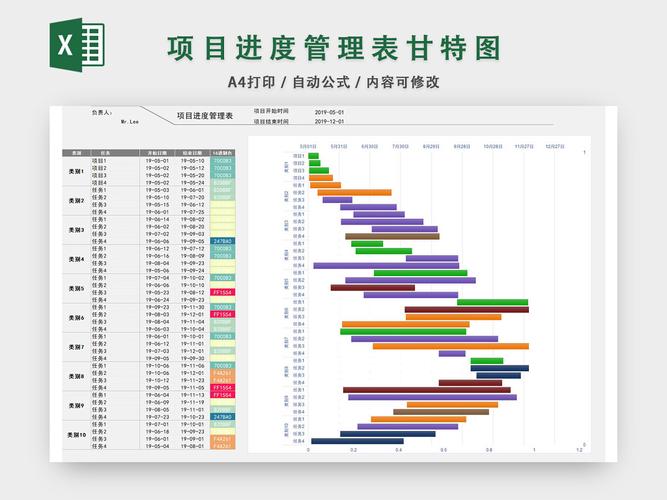This screenshot has width=667, height=500.
Task: Click the end date cell 19-11-30
Action: [x=193, y=307]
